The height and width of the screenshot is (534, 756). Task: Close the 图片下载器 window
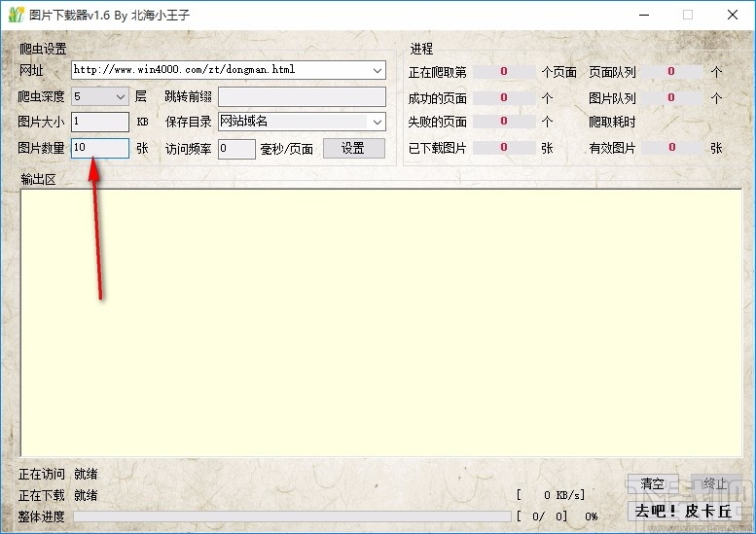[733, 15]
